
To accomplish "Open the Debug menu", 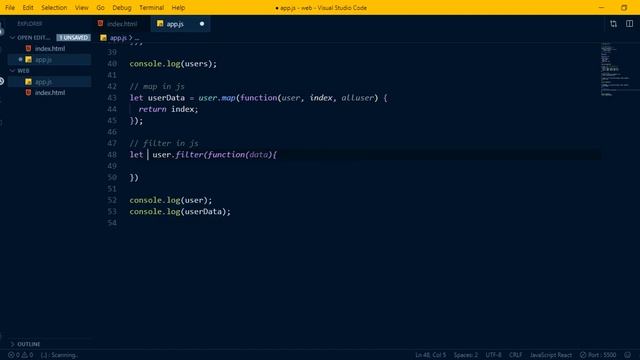I will tap(122, 8).
